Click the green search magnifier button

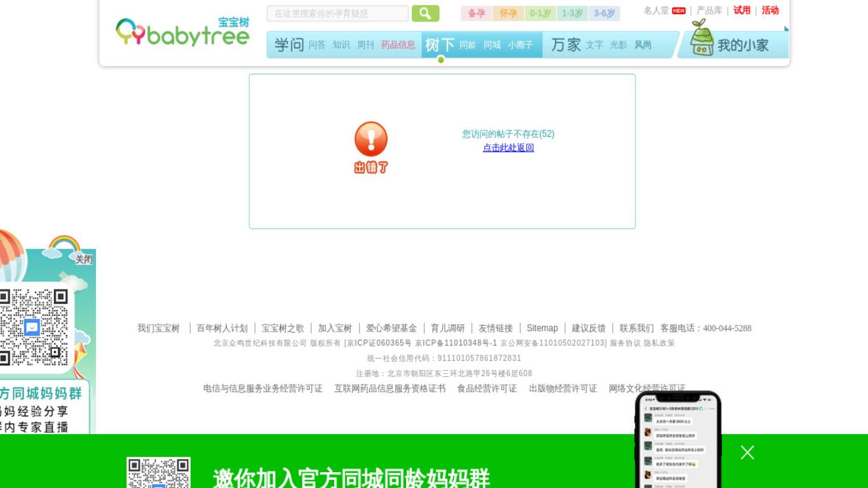click(x=425, y=13)
